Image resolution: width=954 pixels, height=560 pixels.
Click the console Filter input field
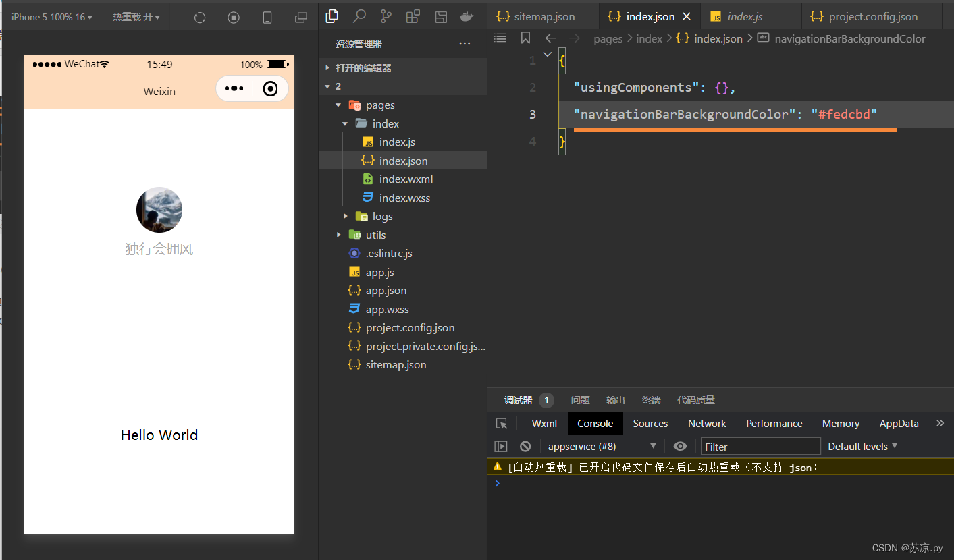(760, 447)
